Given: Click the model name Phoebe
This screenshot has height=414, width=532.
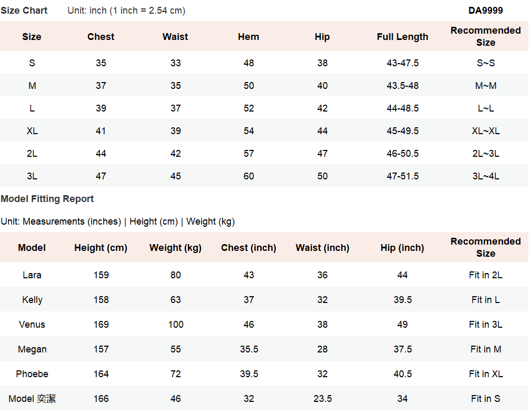Looking at the screenshot, I should 32,374.
